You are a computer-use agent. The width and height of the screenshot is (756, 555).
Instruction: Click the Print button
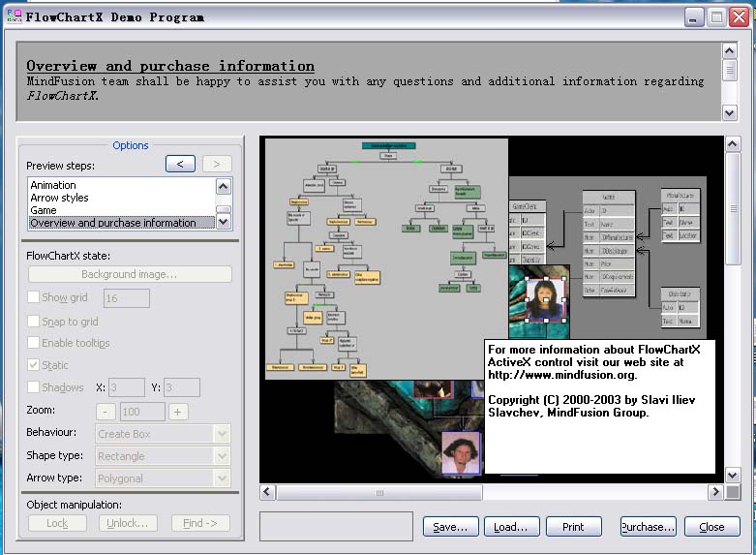(574, 527)
